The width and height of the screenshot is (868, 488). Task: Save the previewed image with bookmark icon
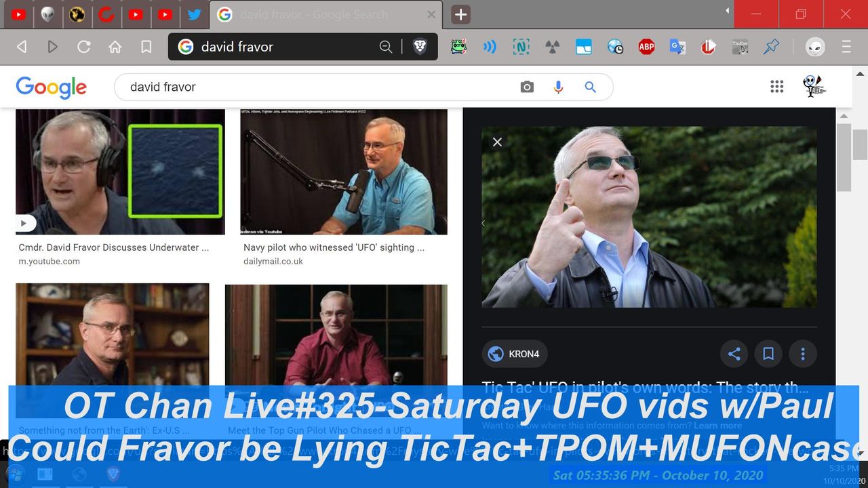(x=768, y=354)
